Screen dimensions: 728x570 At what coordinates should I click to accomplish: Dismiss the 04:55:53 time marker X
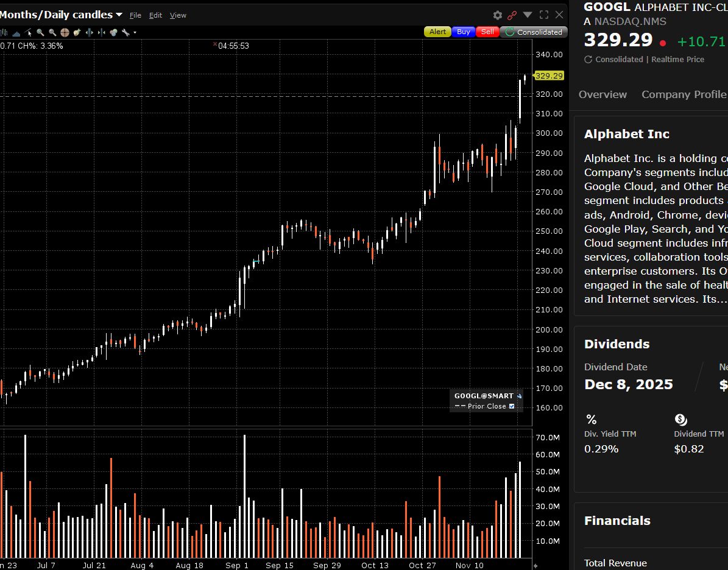coord(215,44)
